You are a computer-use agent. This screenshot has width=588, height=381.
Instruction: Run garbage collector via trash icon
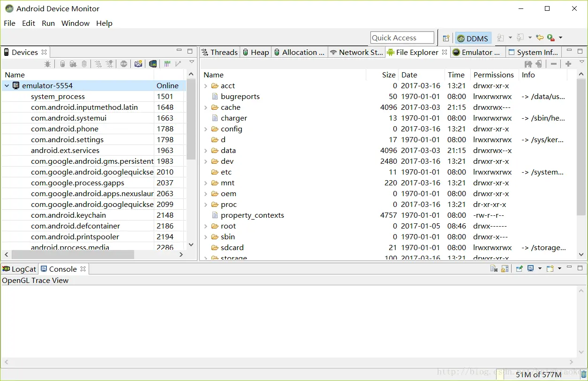[583, 374]
